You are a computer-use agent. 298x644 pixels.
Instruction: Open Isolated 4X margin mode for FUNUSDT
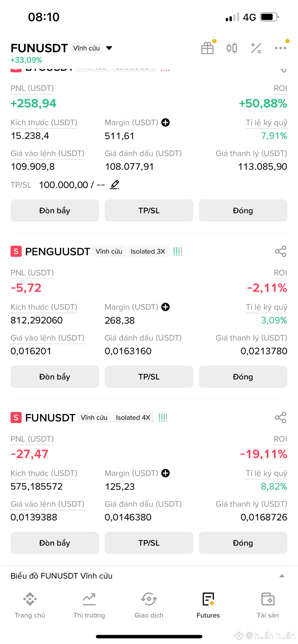tap(133, 418)
